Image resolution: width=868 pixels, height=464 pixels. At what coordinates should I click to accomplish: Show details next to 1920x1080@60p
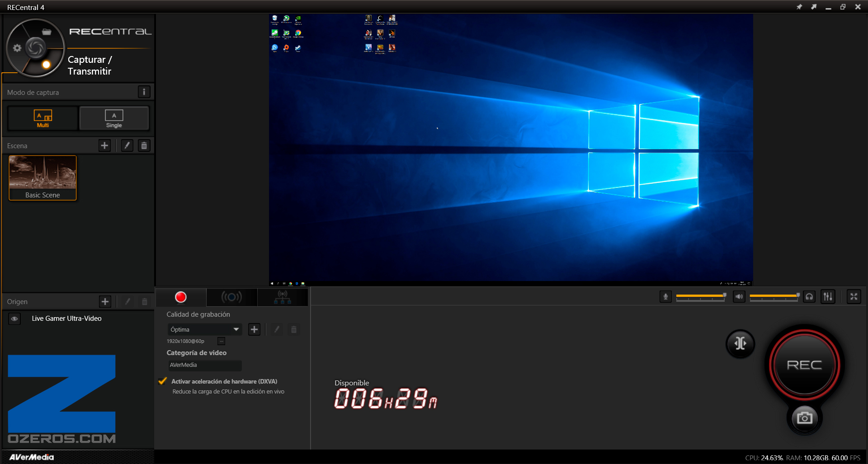click(221, 341)
